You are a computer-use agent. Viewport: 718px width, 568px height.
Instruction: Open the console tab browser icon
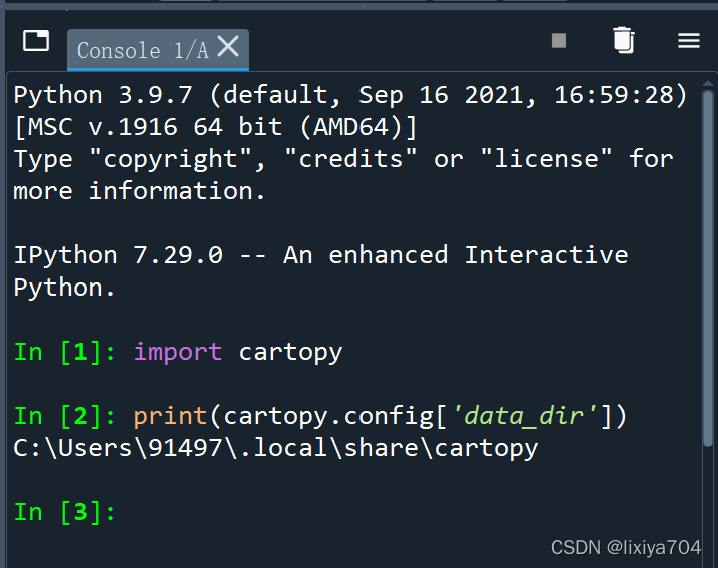point(36,41)
